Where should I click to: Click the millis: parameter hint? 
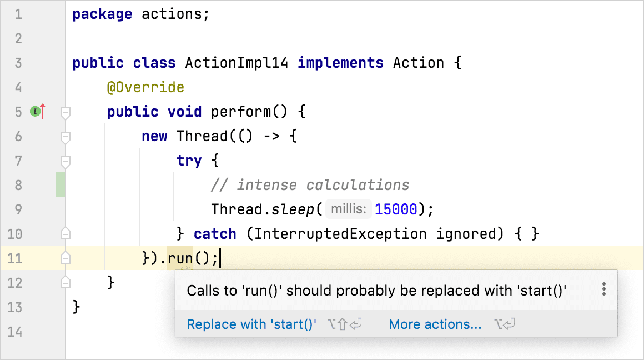click(x=348, y=209)
